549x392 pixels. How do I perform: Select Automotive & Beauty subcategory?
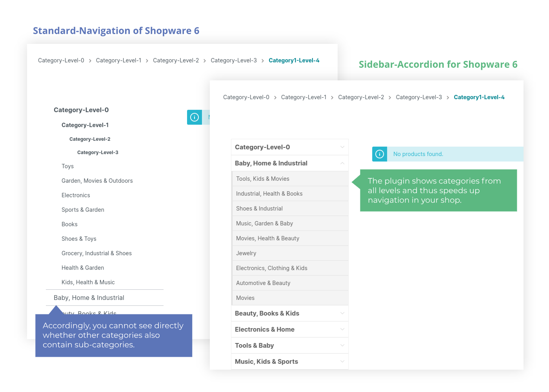(290, 283)
